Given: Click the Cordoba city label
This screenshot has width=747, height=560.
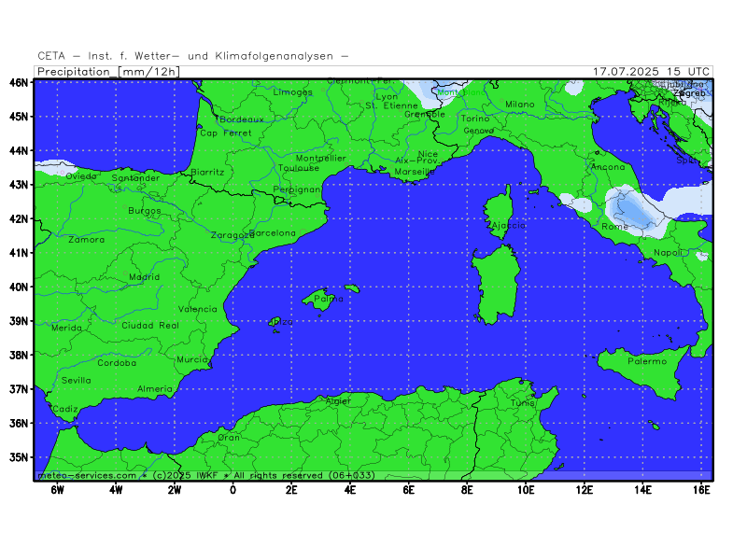Looking at the screenshot, I should point(117,363).
